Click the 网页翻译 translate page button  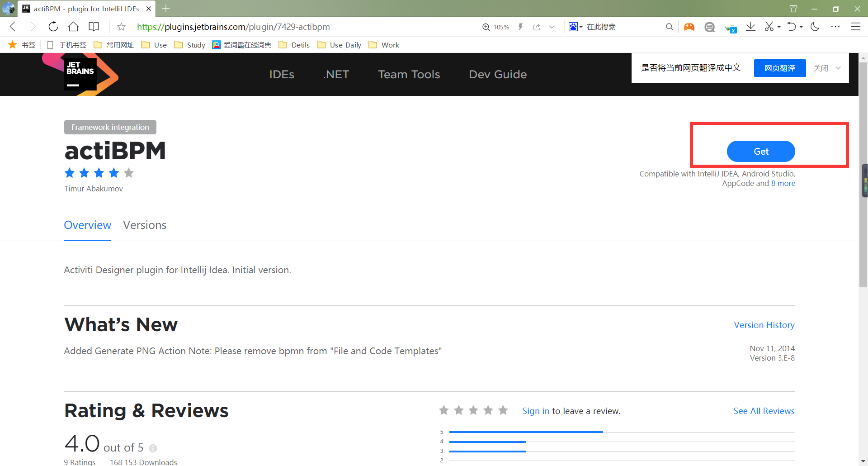780,68
